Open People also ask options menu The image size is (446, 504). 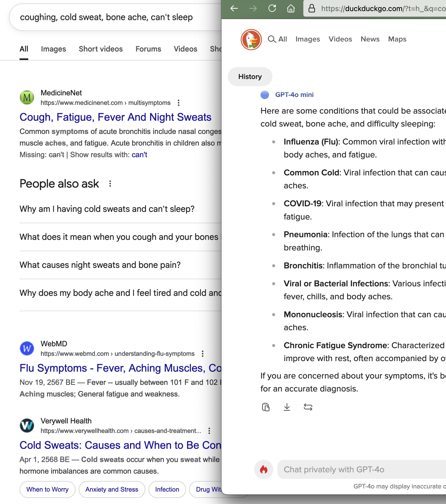(x=110, y=184)
